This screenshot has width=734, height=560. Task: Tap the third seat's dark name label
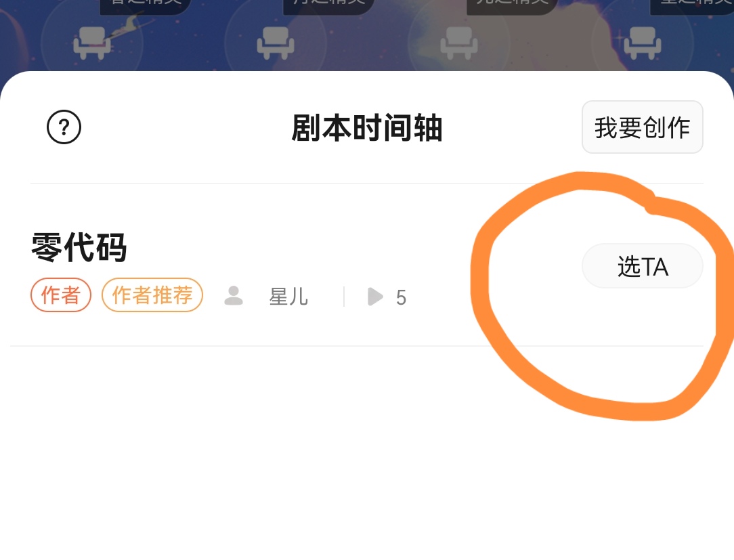click(x=513, y=7)
